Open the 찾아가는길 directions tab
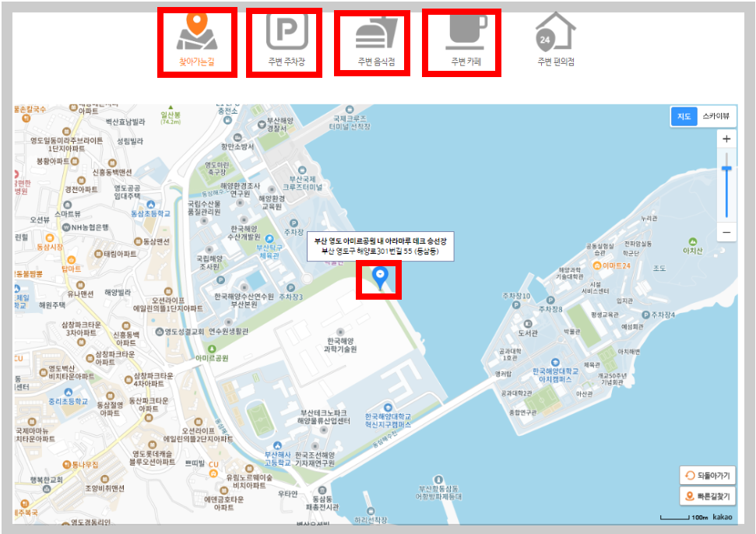Viewport: 756px width, 534px height. (x=197, y=41)
